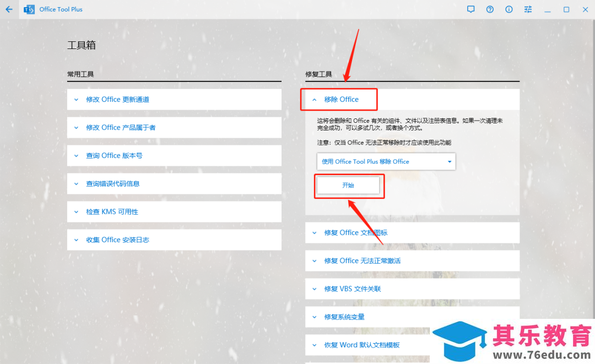Expand 修复 VBS 文件关联 chevron

pyautogui.click(x=314, y=289)
